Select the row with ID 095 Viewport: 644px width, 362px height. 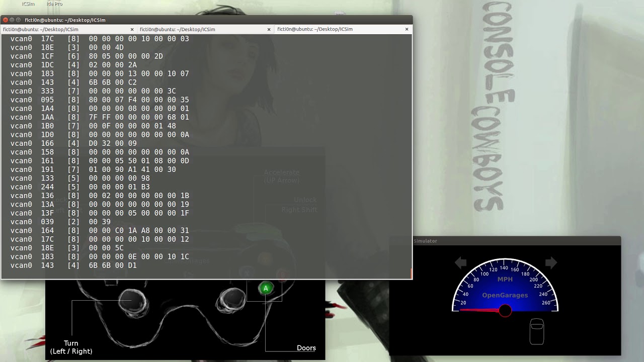click(x=100, y=100)
